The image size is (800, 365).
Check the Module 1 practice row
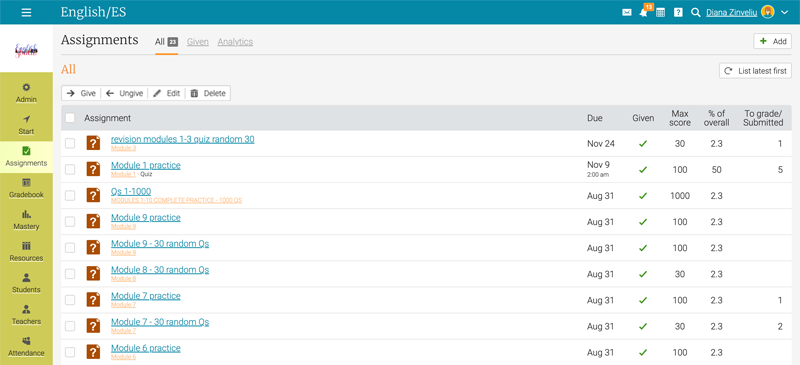click(x=70, y=169)
